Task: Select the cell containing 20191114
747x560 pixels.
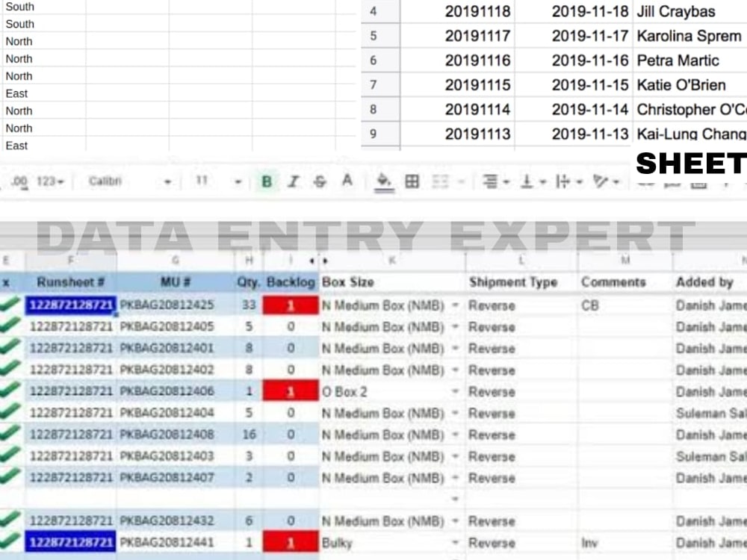Action: [x=457, y=110]
